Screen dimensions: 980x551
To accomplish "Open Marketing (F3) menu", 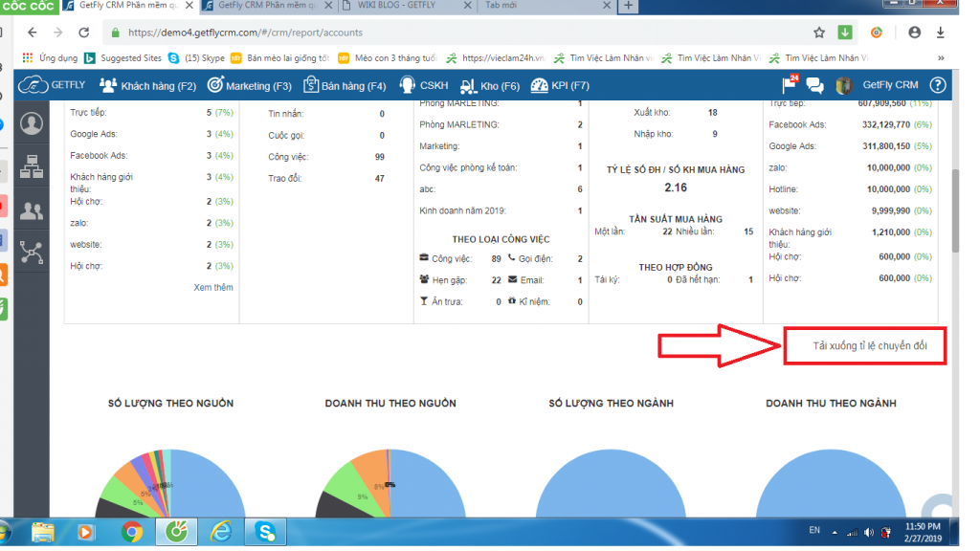I will pyautogui.click(x=250, y=85).
